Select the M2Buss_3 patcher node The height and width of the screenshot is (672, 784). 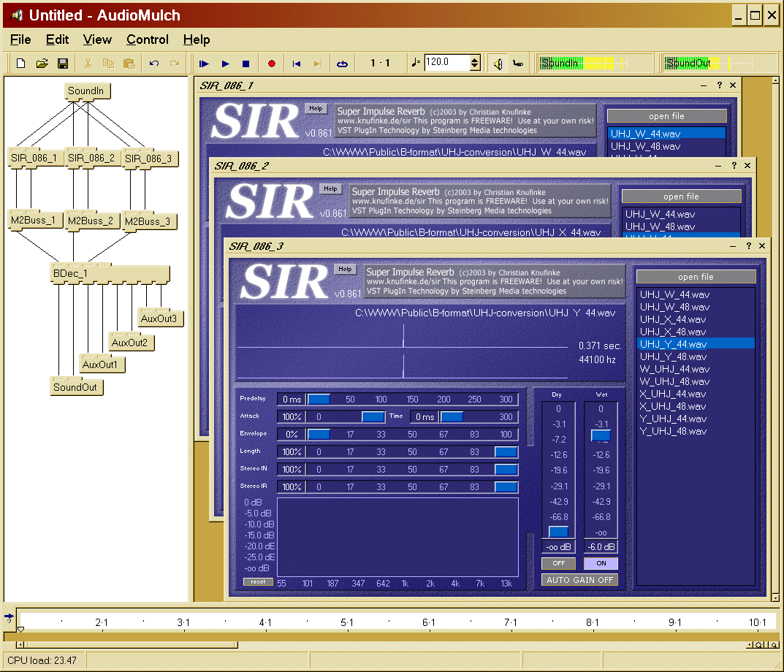coord(148,221)
